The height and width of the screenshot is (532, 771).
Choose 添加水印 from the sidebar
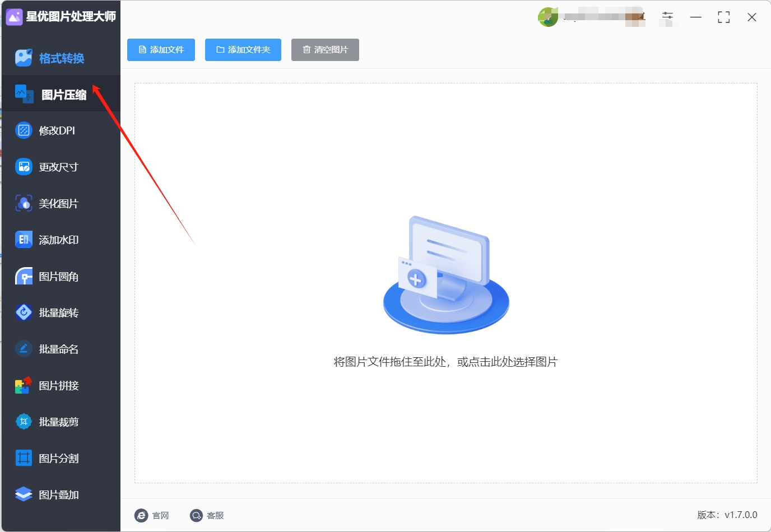coord(58,240)
